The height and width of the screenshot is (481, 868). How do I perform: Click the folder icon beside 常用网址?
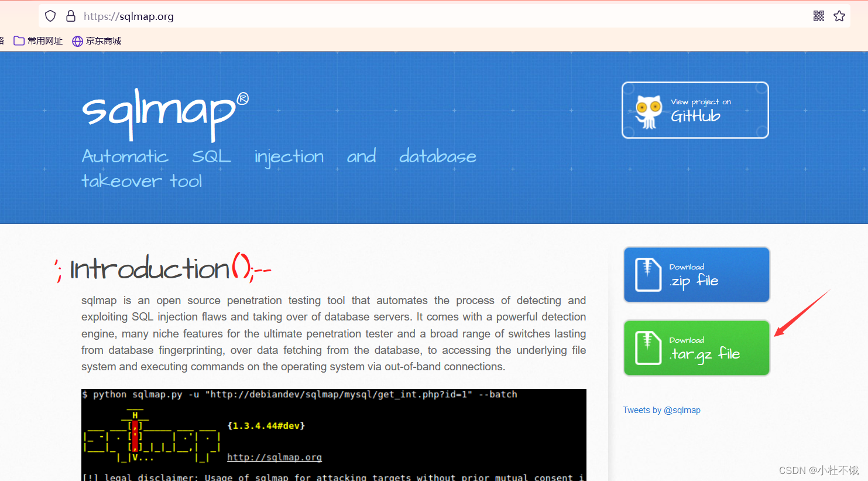click(19, 40)
